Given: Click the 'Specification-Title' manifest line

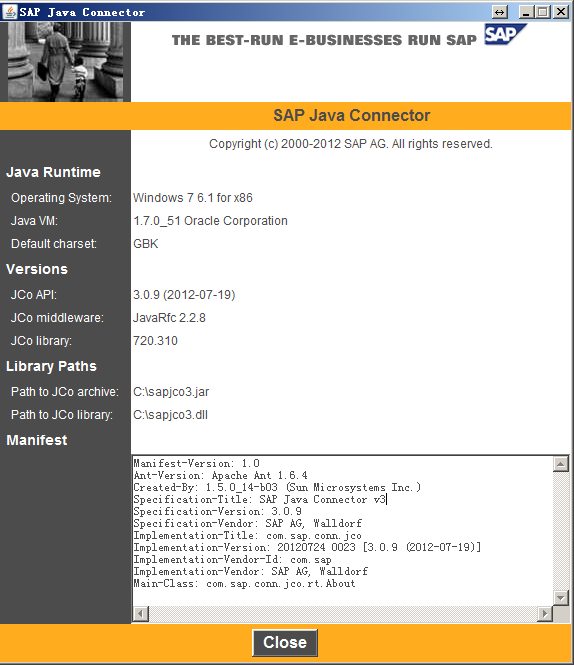Looking at the screenshot, I should (259, 499).
